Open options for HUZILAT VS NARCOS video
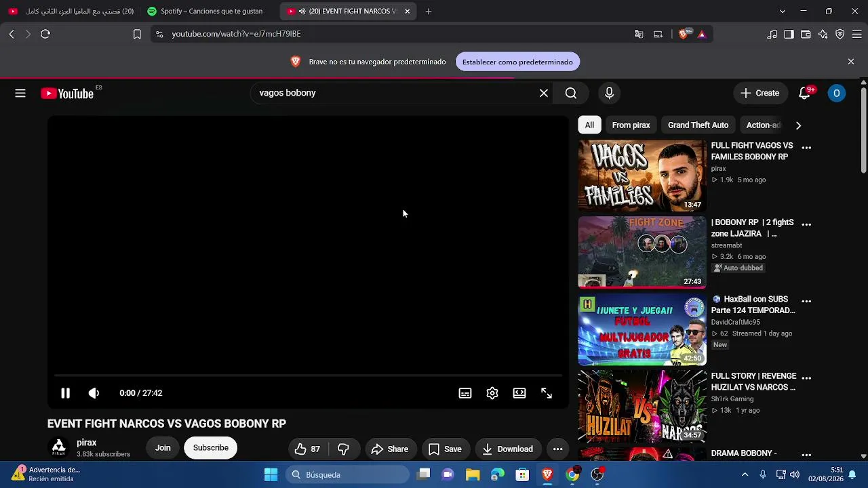868x488 pixels. click(x=806, y=378)
